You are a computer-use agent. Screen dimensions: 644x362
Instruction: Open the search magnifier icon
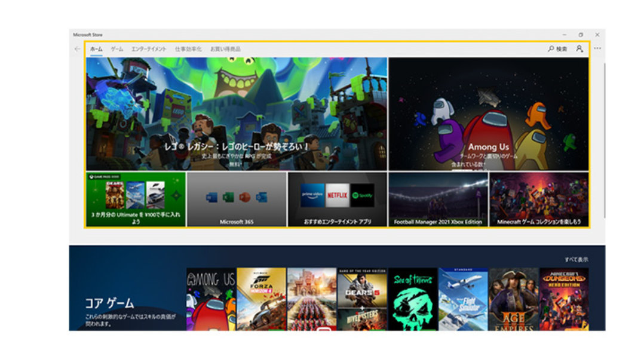click(x=551, y=48)
